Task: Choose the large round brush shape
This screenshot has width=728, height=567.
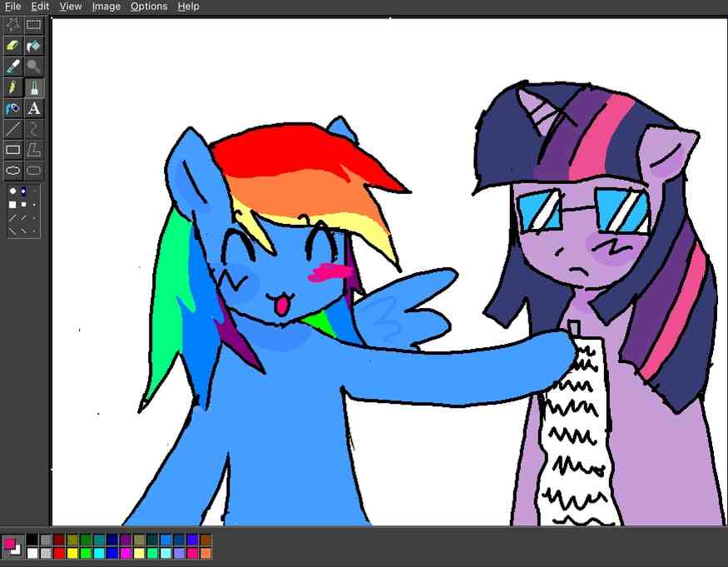Action: click(x=12, y=191)
